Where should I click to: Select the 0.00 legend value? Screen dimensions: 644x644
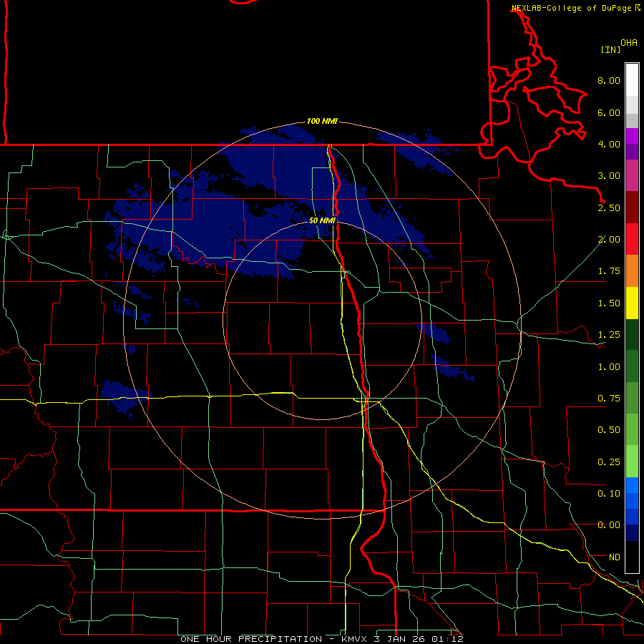[x=609, y=525]
